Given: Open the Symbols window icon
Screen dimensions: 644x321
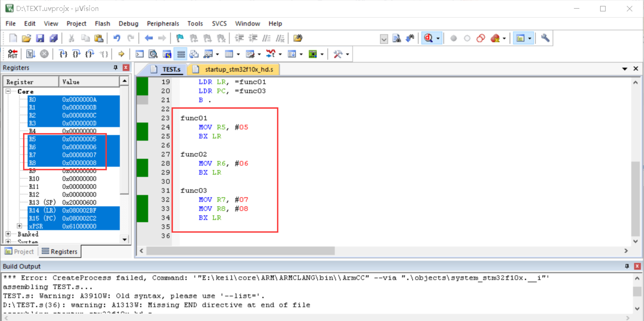Looking at the screenshot, I should 167,54.
